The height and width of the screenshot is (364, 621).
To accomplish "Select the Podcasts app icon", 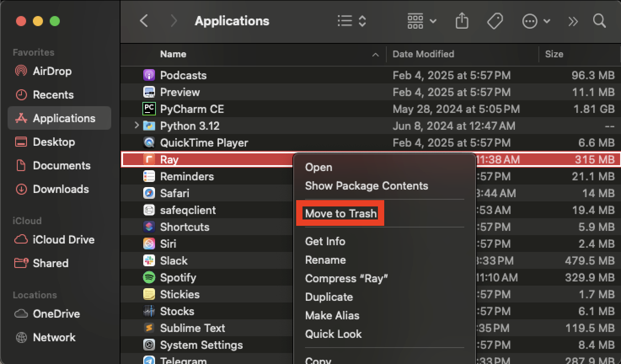I will (x=149, y=75).
